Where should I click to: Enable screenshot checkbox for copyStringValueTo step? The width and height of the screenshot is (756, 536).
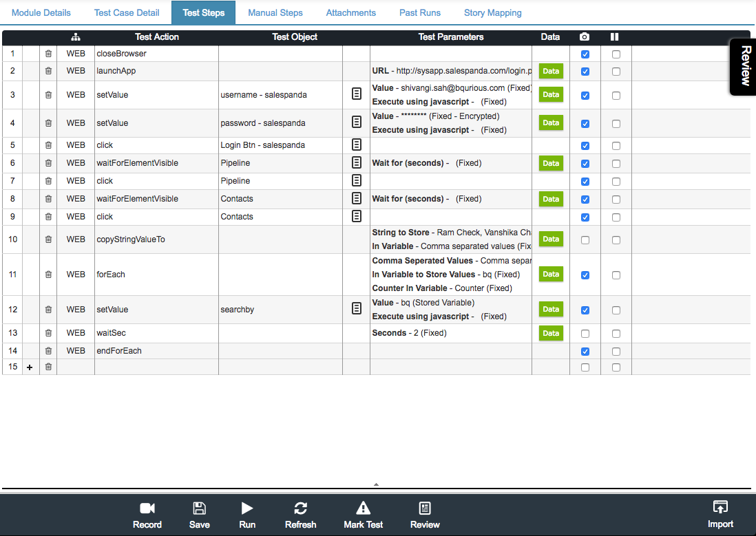click(x=585, y=240)
